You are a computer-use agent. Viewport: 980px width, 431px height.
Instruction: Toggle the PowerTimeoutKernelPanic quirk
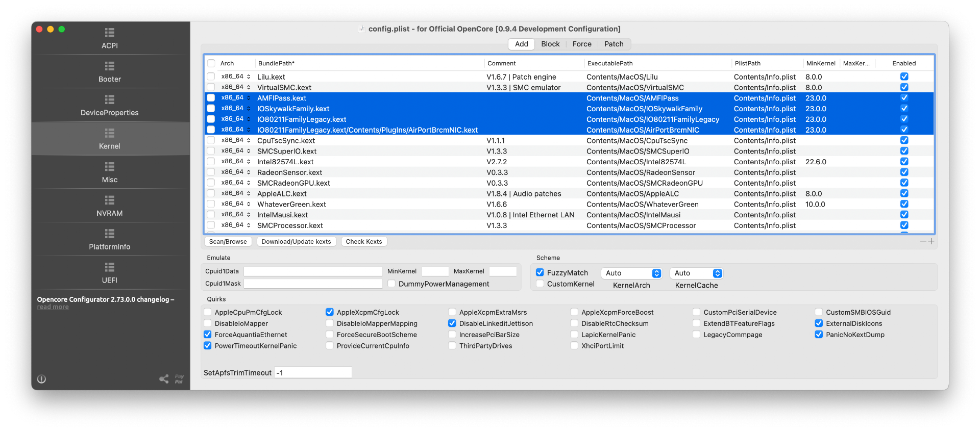(x=208, y=346)
